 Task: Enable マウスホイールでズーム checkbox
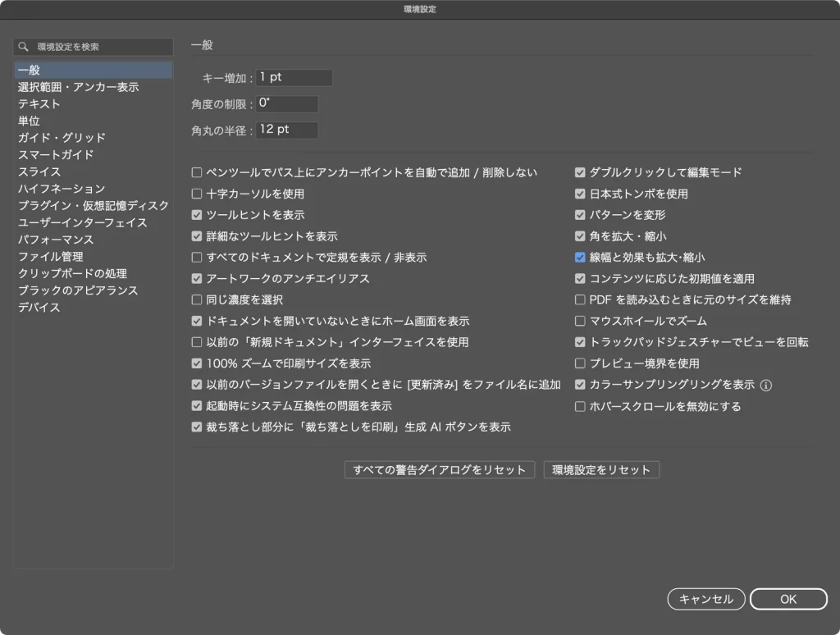coord(580,321)
